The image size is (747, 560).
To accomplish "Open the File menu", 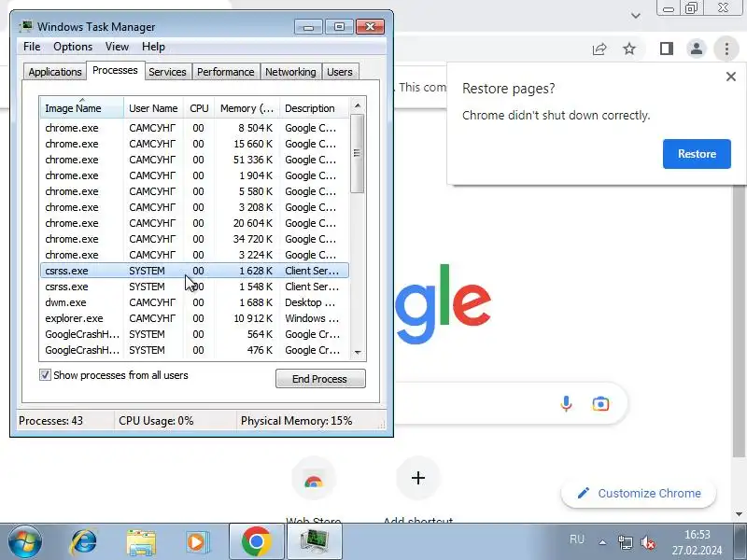I will [x=32, y=47].
